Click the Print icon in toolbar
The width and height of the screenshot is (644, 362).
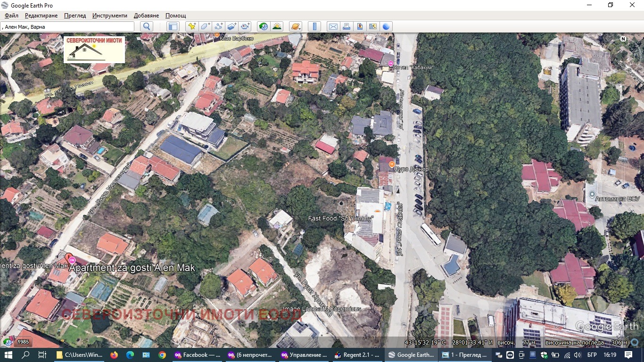[x=347, y=26]
